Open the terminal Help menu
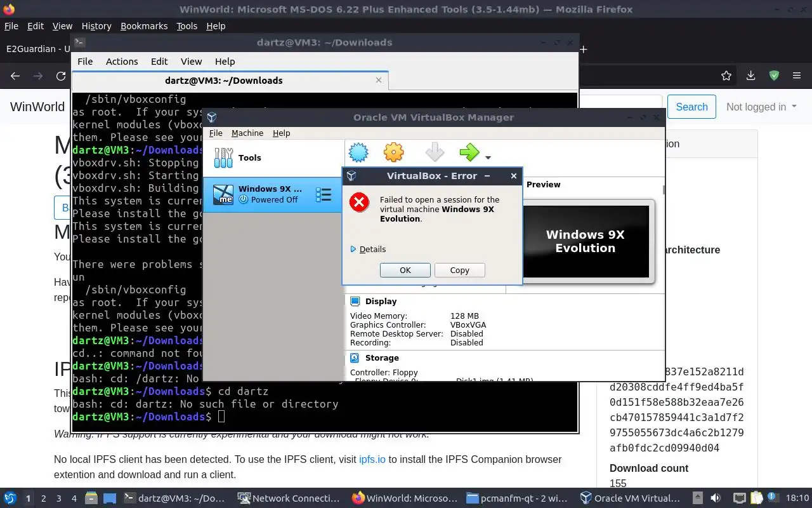 (x=225, y=62)
